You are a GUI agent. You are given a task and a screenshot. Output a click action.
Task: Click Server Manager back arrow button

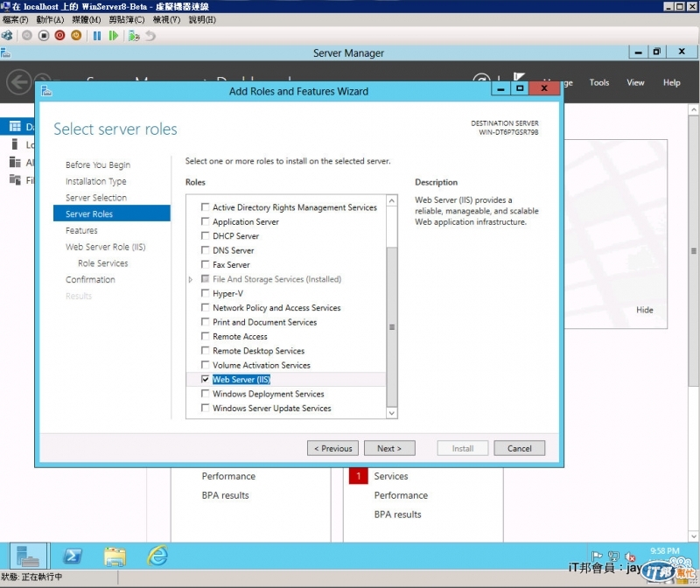click(x=18, y=82)
